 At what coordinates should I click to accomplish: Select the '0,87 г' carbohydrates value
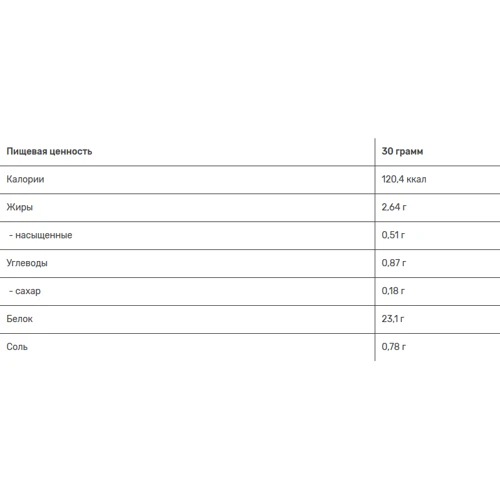394,263
